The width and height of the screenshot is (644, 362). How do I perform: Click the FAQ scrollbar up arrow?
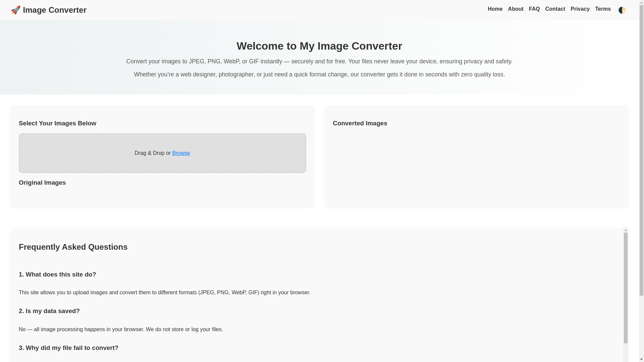(625, 231)
